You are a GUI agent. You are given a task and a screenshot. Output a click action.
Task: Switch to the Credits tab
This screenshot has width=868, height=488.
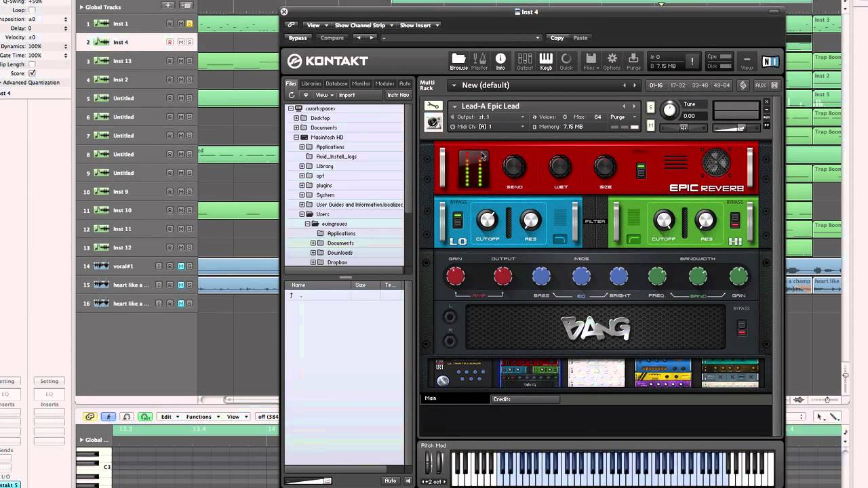(526, 399)
